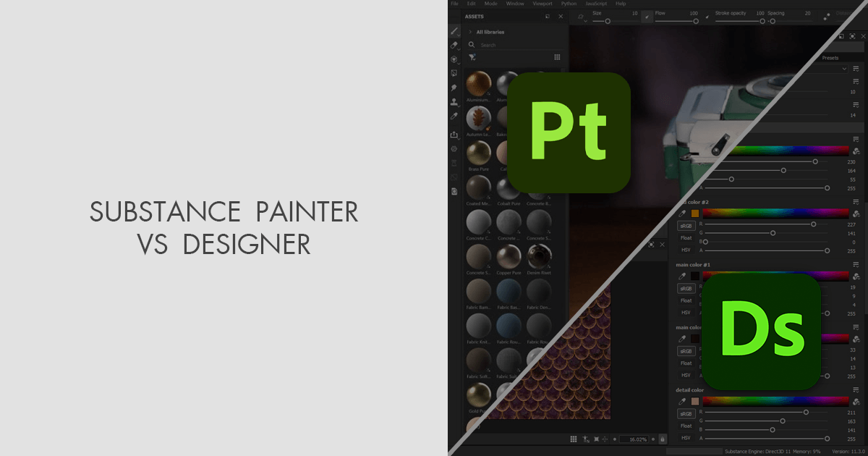Enable Float mode for main color #2
868x456 pixels.
686,238
